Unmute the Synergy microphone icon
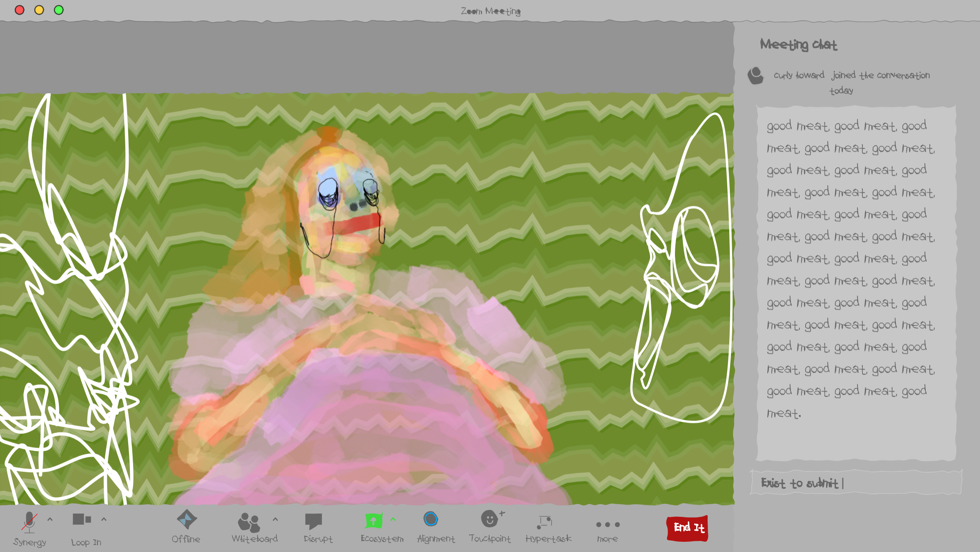Image resolution: width=980 pixels, height=552 pixels. 29,522
